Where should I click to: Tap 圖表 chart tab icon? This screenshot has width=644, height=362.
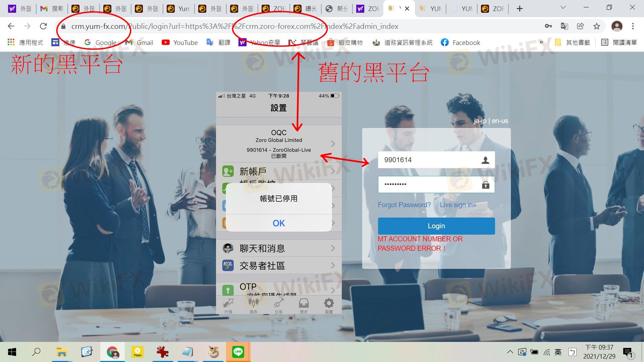click(253, 306)
